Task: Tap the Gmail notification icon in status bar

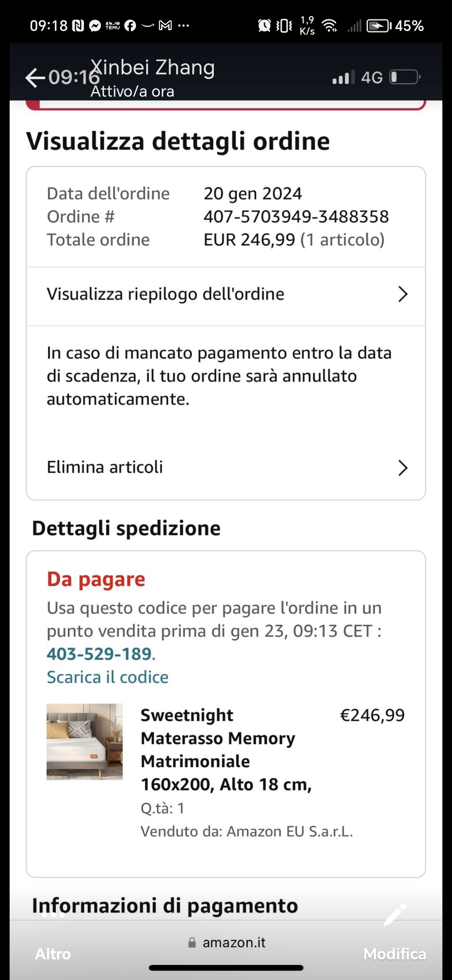Action: 165,26
